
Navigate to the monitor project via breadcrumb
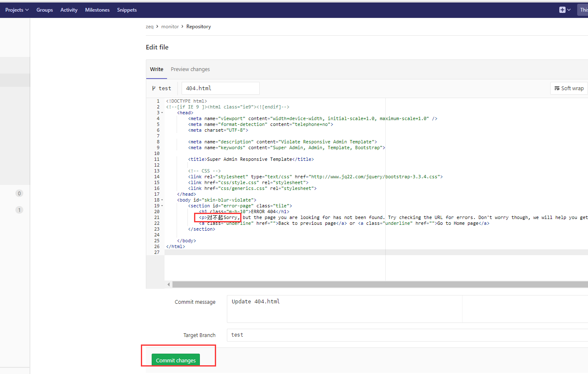[170, 26]
